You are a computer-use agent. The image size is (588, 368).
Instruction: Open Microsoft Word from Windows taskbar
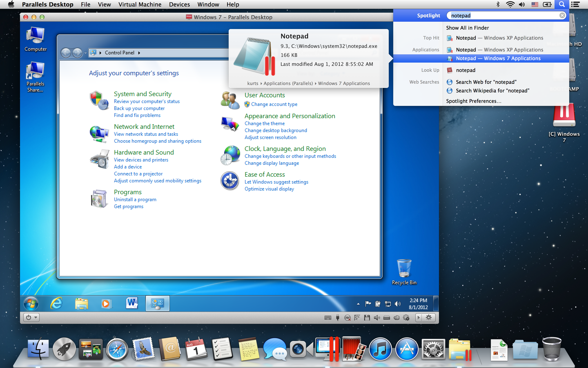pyautogui.click(x=132, y=303)
